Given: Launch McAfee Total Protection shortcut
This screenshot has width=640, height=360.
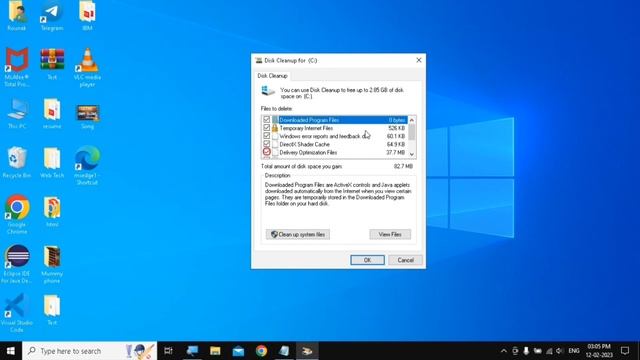Looking at the screenshot, I should point(17,67).
